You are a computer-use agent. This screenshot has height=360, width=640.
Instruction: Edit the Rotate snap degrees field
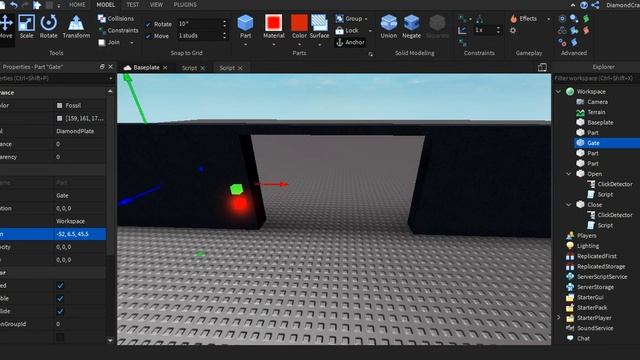pos(199,24)
